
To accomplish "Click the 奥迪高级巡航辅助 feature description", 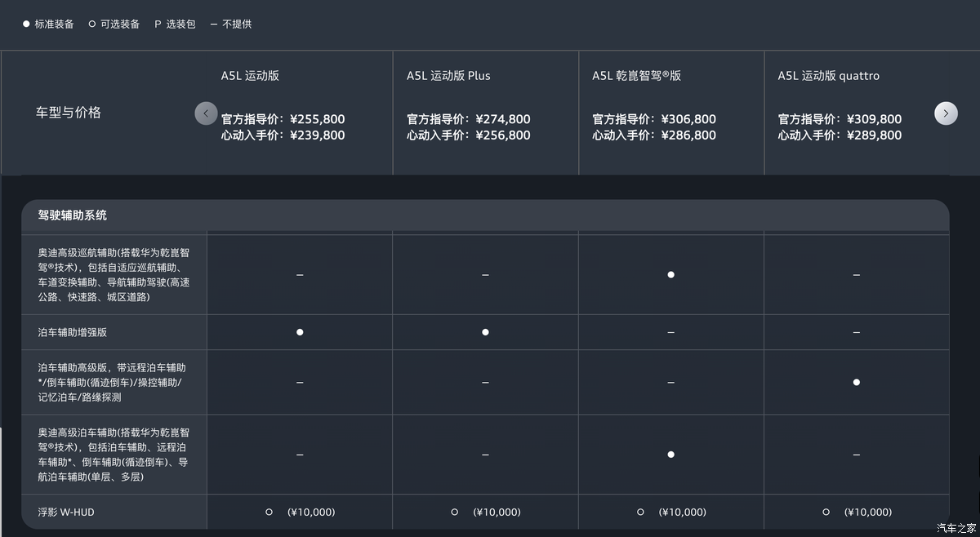I will tap(115, 275).
